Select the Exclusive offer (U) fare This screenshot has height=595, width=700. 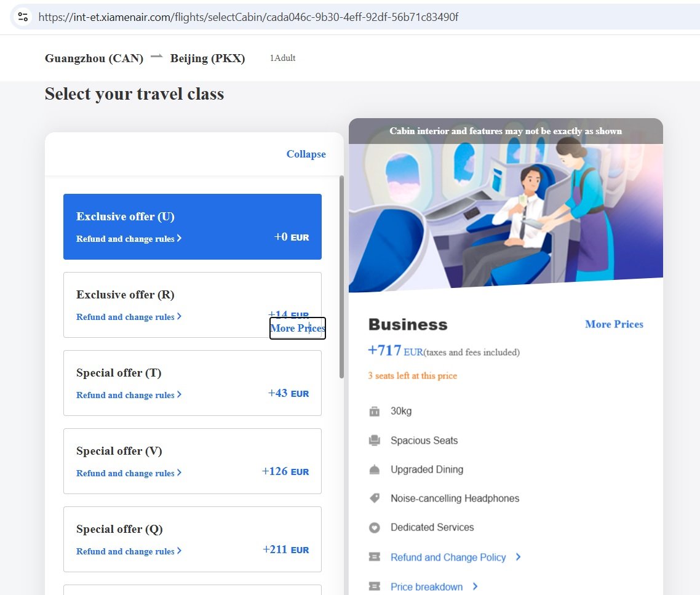pyautogui.click(x=192, y=226)
